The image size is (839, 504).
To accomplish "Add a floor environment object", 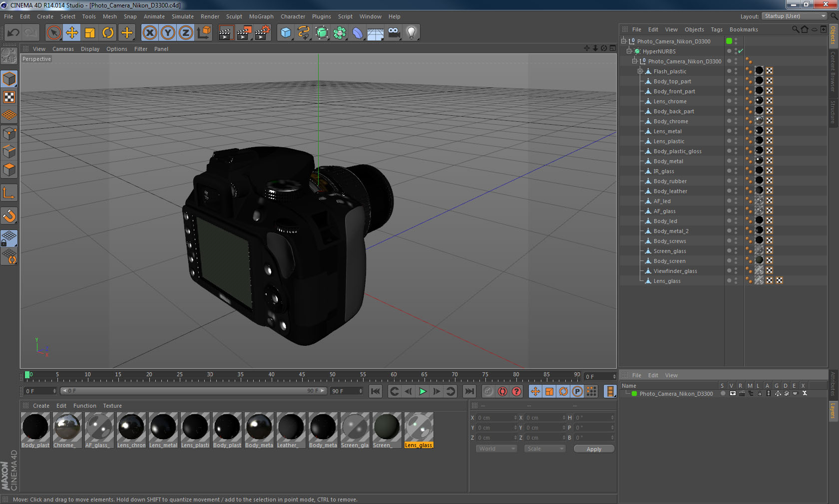I will point(376,33).
